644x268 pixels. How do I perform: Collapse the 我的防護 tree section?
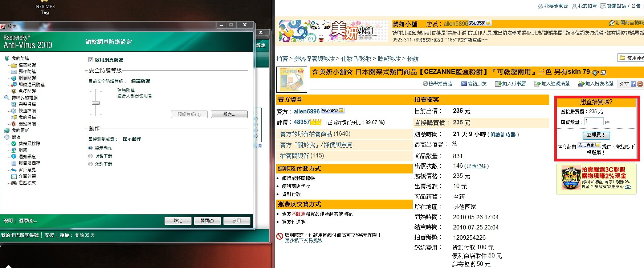[x=7, y=59]
